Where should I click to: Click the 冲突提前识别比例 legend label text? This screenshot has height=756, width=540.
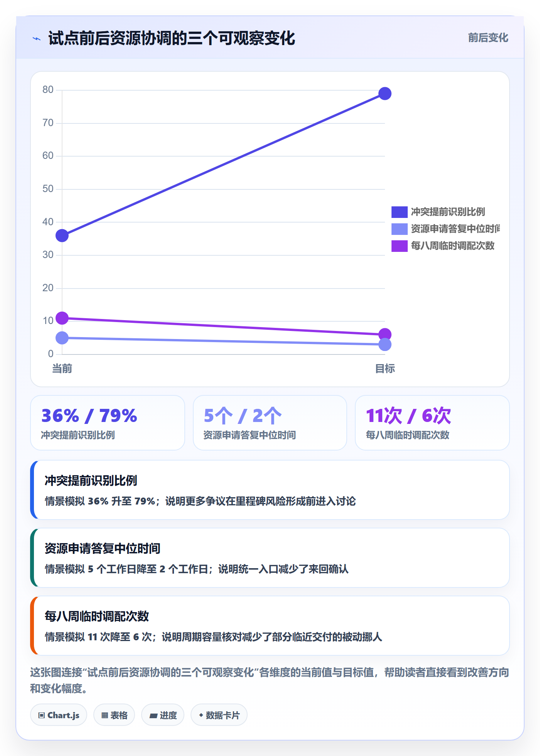(x=448, y=212)
